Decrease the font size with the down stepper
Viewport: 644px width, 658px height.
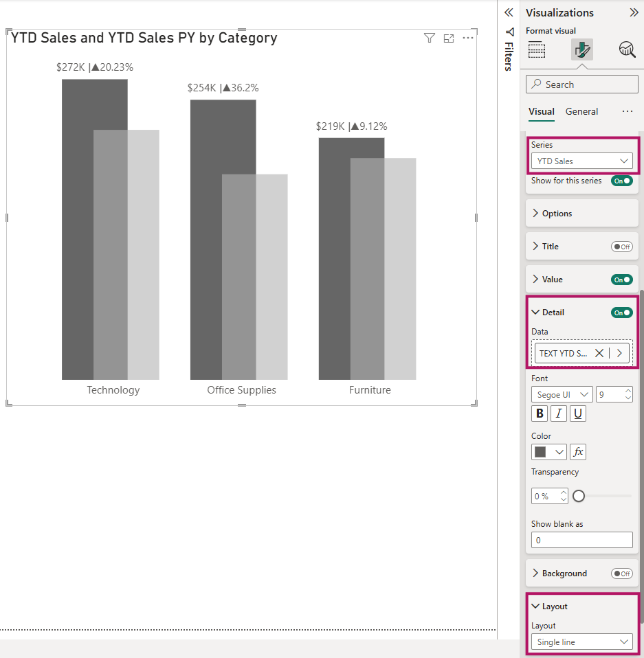click(x=628, y=398)
